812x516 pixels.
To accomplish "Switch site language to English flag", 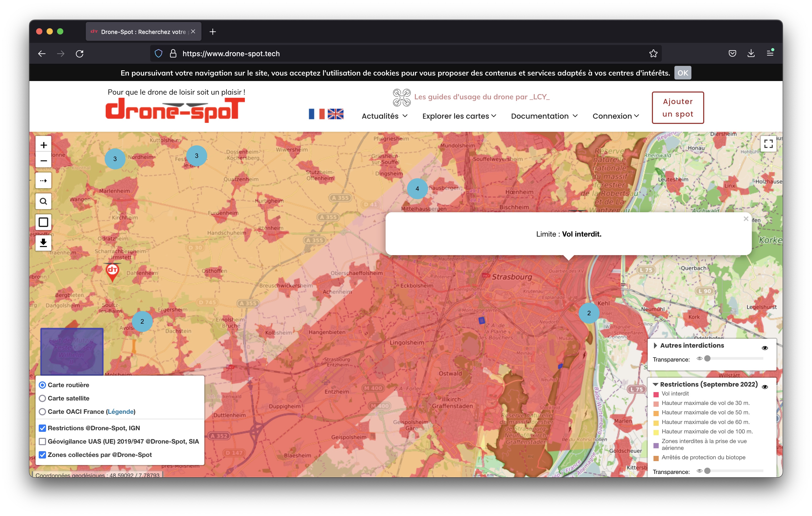I will point(335,114).
